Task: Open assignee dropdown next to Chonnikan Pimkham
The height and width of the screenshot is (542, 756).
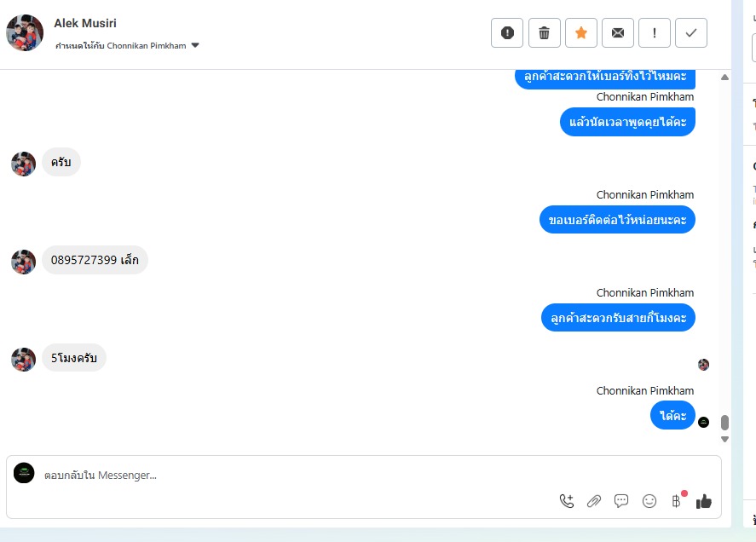Action: coord(195,45)
